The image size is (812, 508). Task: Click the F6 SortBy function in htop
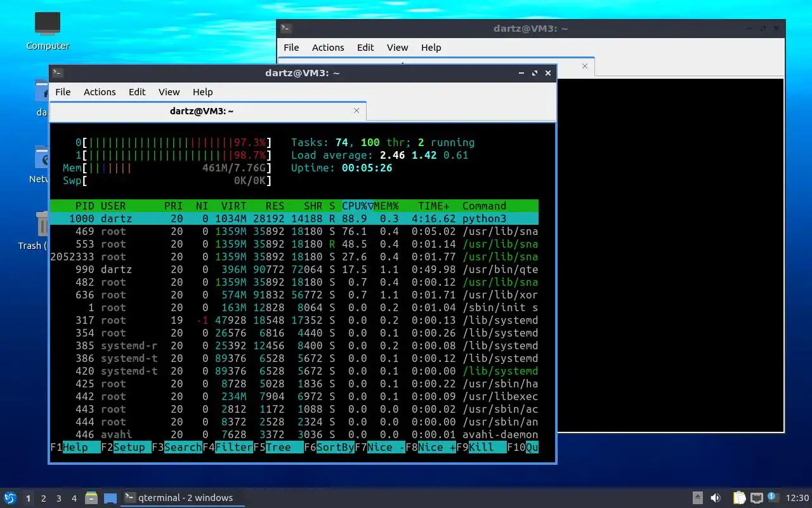pos(329,447)
